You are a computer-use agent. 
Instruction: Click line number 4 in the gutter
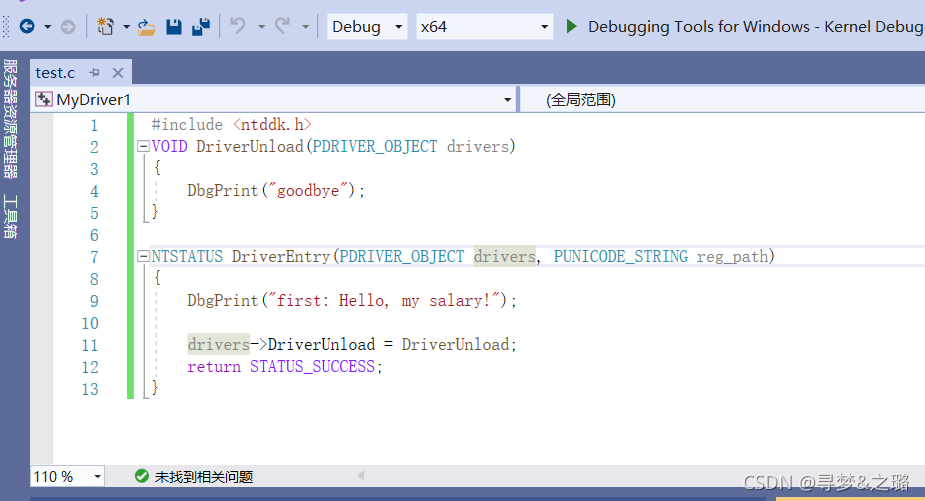94,191
